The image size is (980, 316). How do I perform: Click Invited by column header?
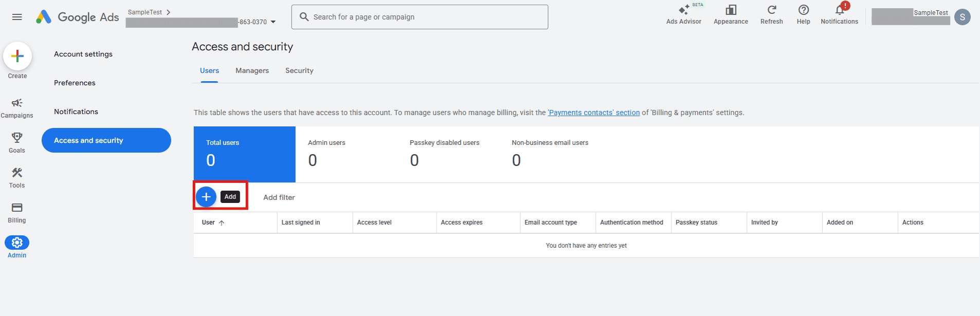coord(765,222)
